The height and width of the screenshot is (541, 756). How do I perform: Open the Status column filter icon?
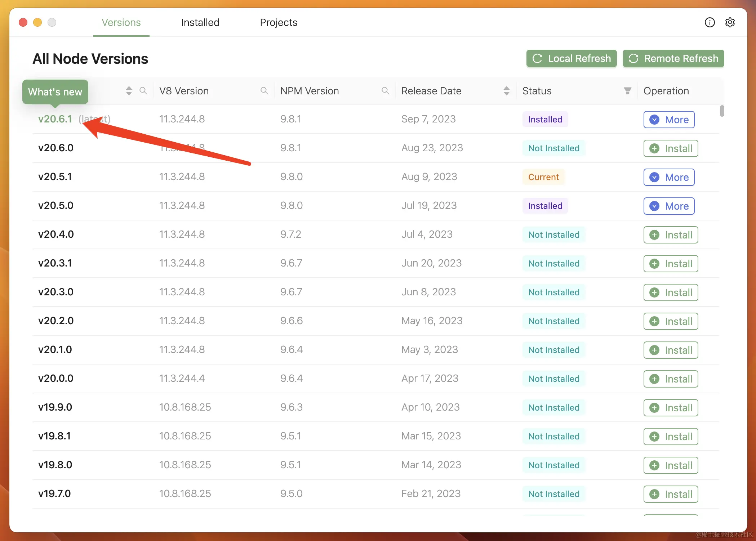(x=627, y=91)
